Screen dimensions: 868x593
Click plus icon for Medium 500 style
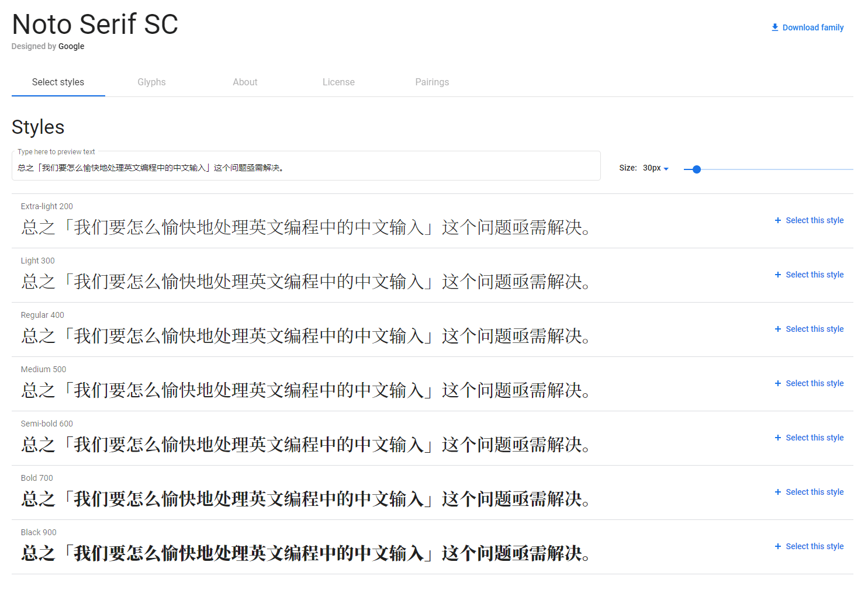777,383
